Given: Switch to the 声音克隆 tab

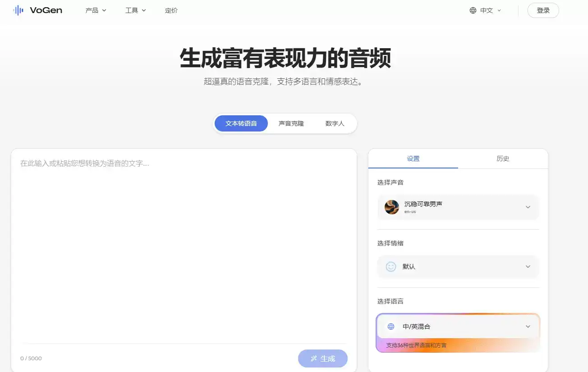Looking at the screenshot, I should point(291,123).
